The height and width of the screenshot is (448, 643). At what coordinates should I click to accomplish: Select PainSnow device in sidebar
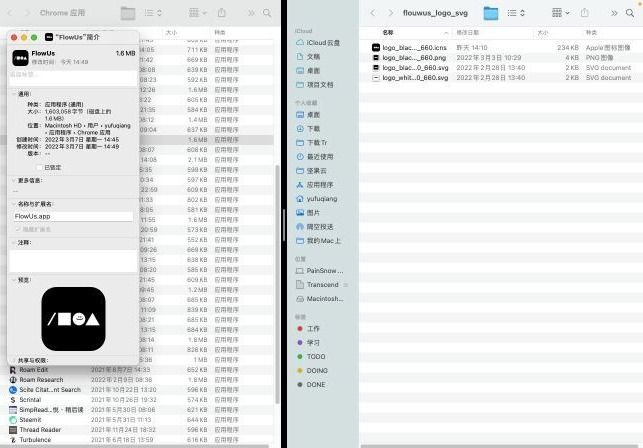[x=319, y=271]
